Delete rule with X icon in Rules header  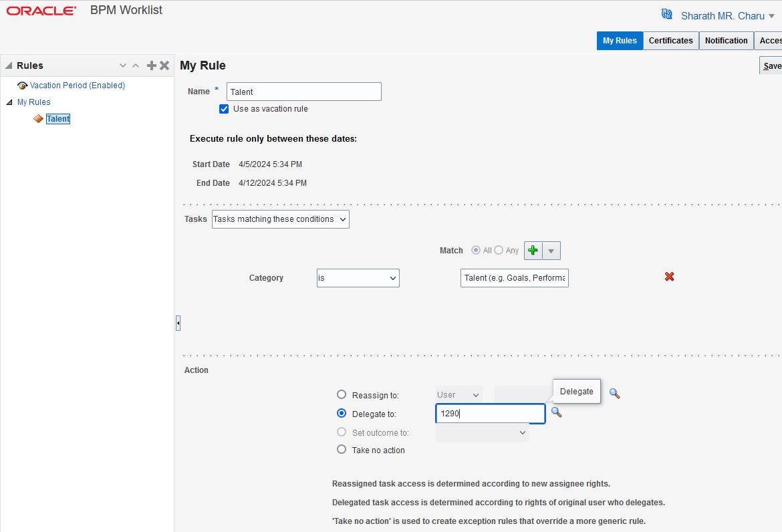tap(164, 65)
